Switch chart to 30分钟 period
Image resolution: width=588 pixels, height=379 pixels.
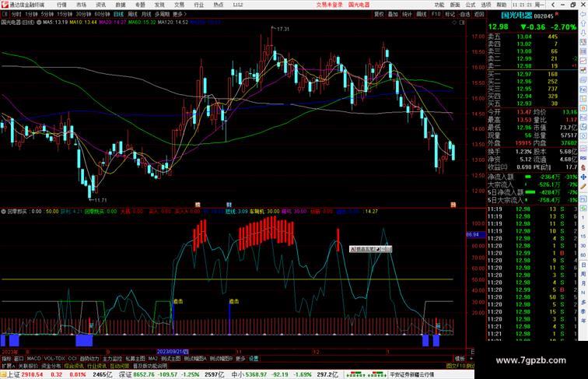[x=83, y=14]
